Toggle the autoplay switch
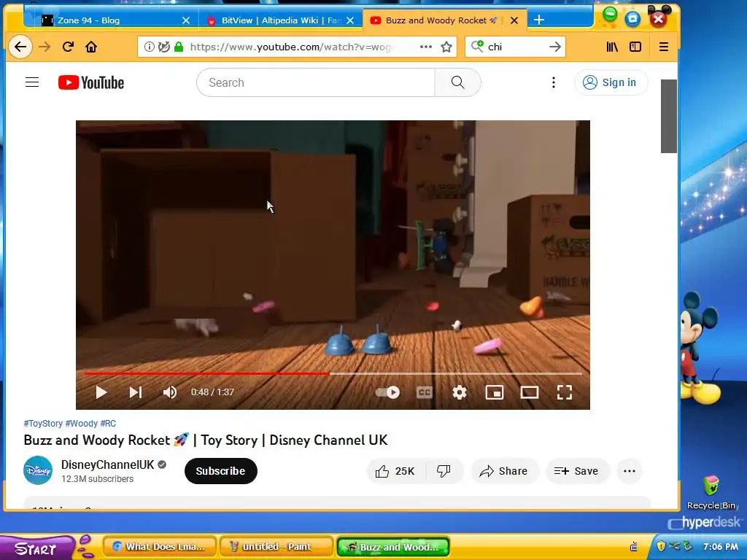 tap(387, 392)
